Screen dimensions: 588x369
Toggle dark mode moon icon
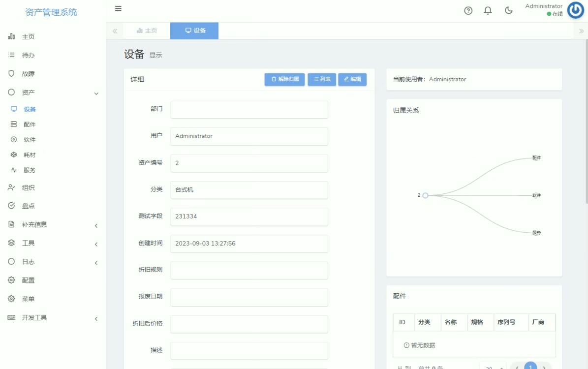point(509,11)
